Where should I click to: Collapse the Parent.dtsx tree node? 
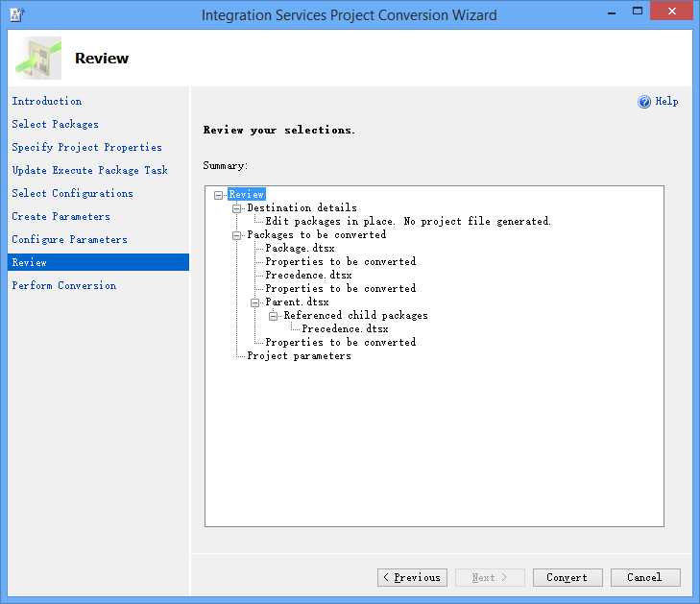pyautogui.click(x=255, y=302)
